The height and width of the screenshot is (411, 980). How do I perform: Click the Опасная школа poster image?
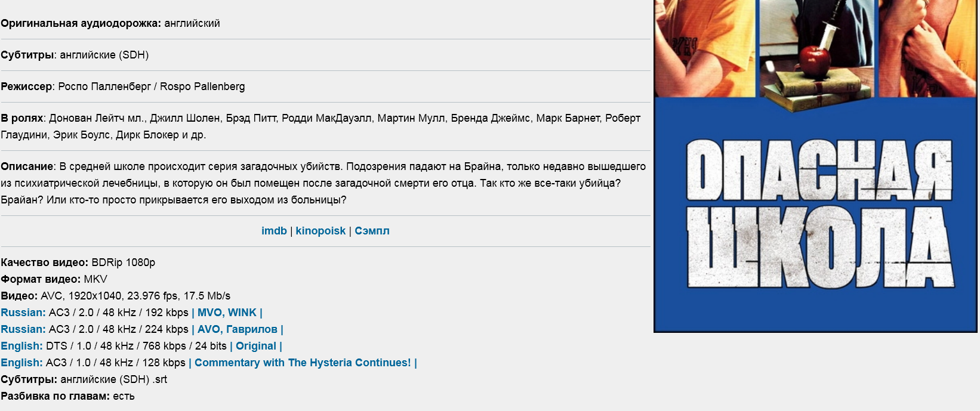coord(815,166)
